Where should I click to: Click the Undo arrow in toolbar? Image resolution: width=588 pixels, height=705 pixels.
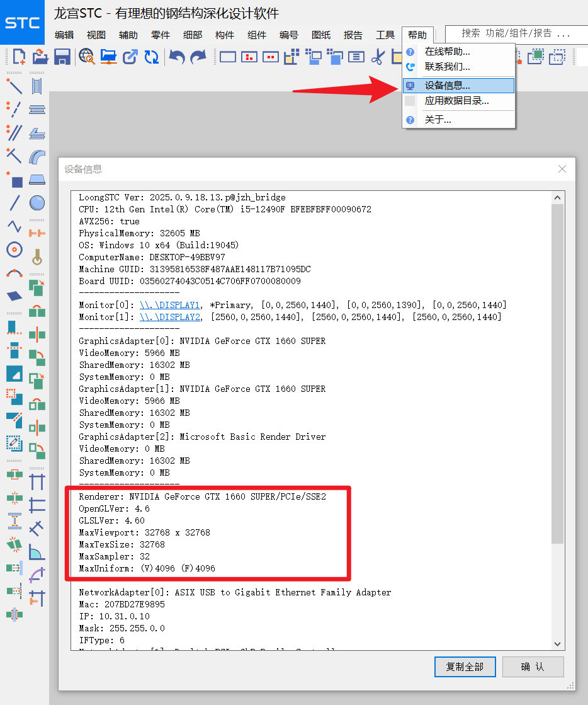[177, 57]
